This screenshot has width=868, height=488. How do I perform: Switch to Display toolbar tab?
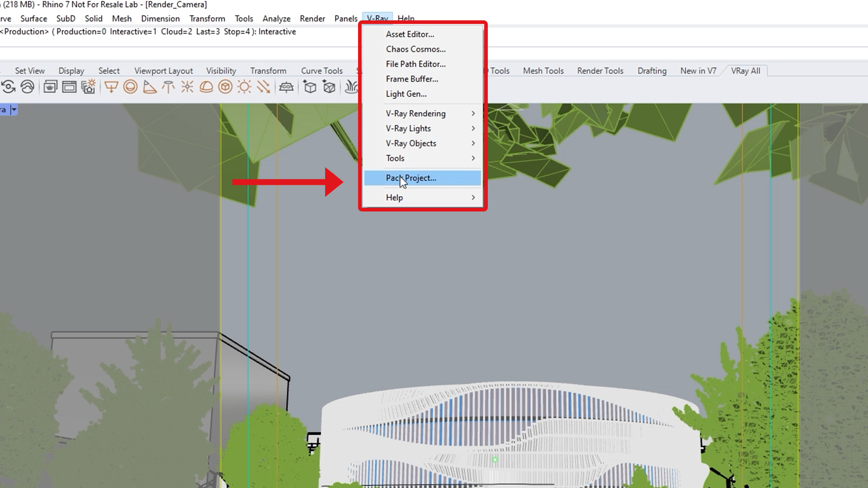coord(71,71)
